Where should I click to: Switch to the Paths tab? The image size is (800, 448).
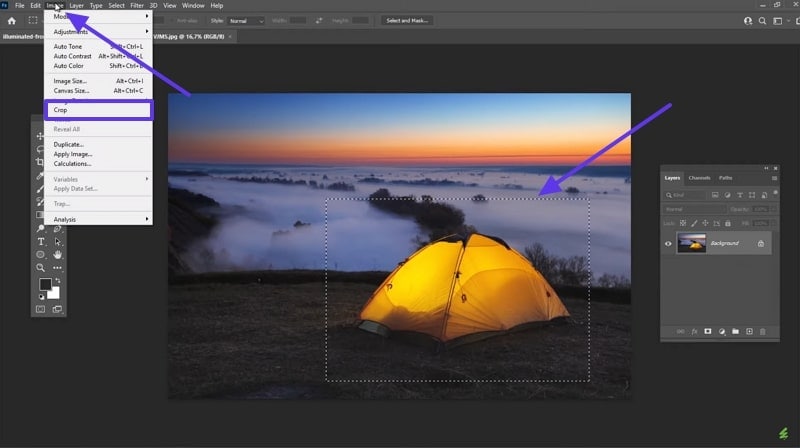pyautogui.click(x=726, y=178)
